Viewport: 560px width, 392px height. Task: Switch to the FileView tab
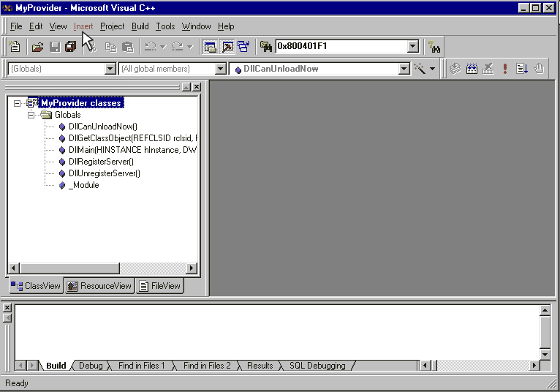pyautogui.click(x=160, y=286)
